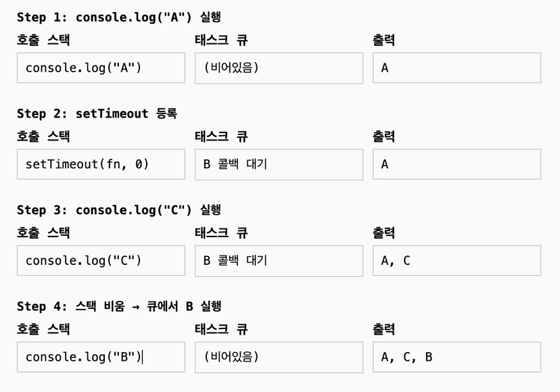The image size is (560, 392).
Task: Focus the Step 4 task queue field
Action: [279, 357]
